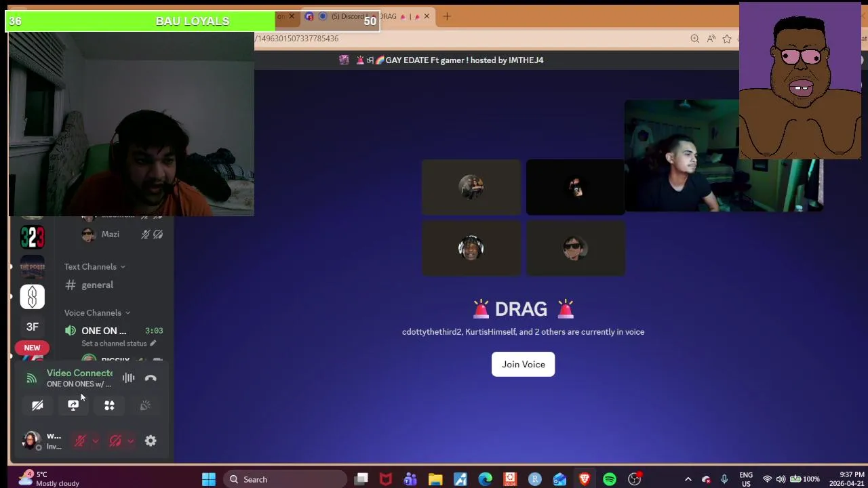Open white S logo server icon
This screenshot has height=488, width=868.
point(32,297)
